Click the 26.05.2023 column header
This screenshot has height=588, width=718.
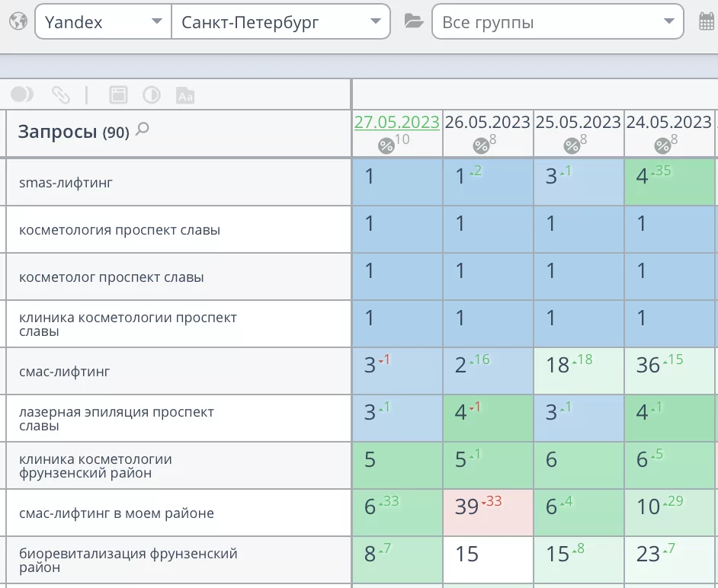(487, 122)
